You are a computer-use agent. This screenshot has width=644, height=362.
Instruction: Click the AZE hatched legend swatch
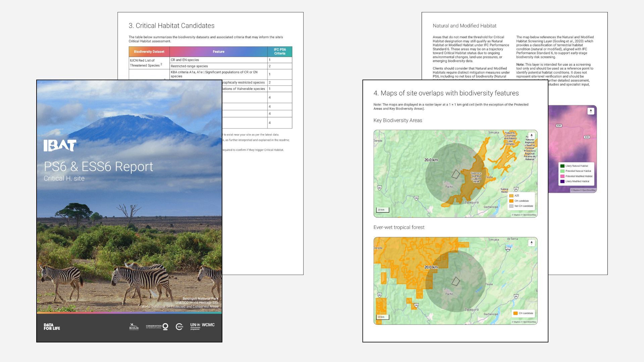(511, 196)
